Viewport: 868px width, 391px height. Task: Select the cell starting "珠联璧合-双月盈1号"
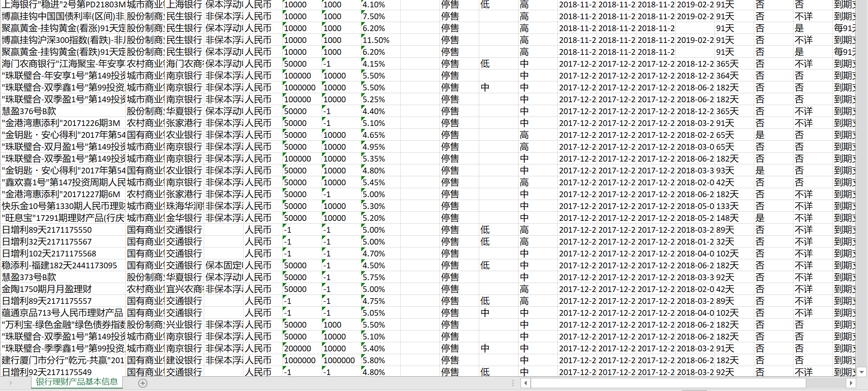[63, 147]
